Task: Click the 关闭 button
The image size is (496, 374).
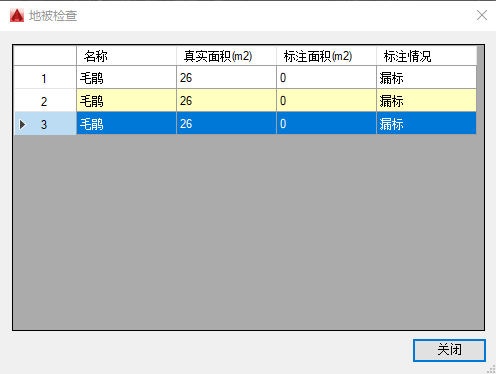Action: point(449,350)
